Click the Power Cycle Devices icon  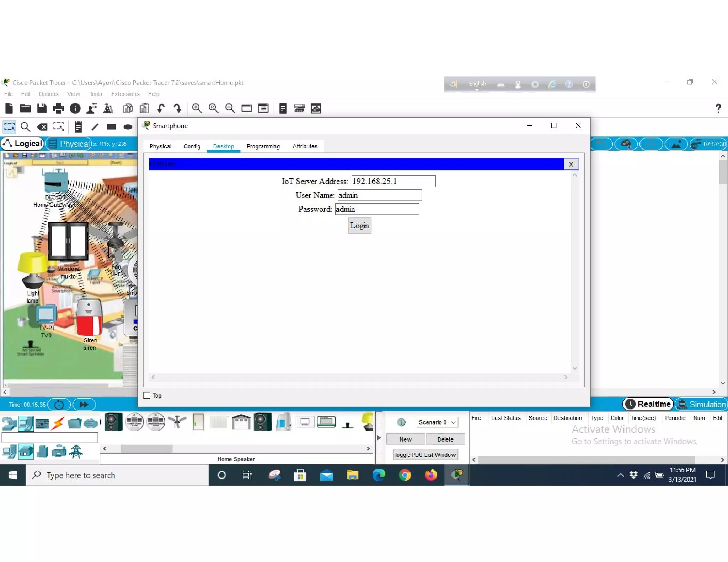point(59,404)
